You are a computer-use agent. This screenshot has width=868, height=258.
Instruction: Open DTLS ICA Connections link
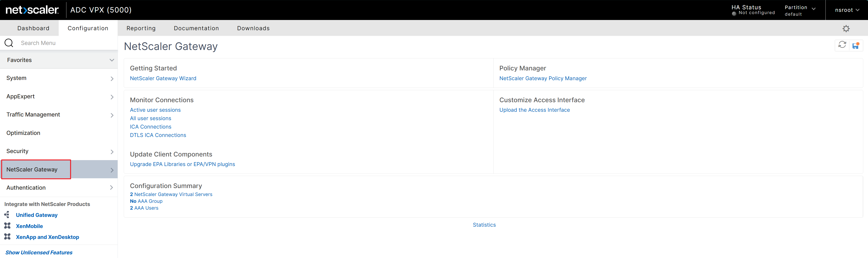pos(158,135)
